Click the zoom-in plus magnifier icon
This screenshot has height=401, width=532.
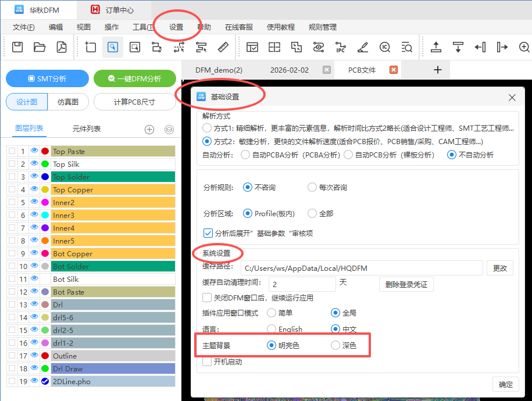[524, 47]
